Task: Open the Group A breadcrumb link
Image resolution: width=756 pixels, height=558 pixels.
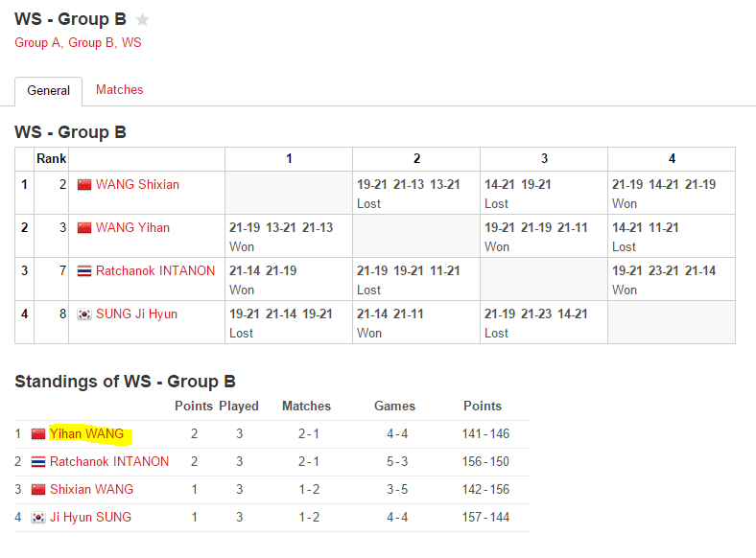Action: point(37,42)
